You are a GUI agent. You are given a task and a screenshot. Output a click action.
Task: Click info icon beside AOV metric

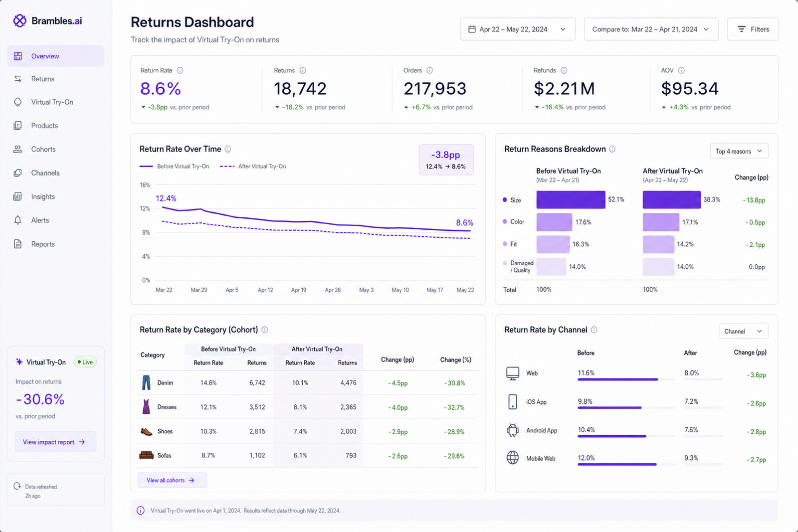click(681, 70)
